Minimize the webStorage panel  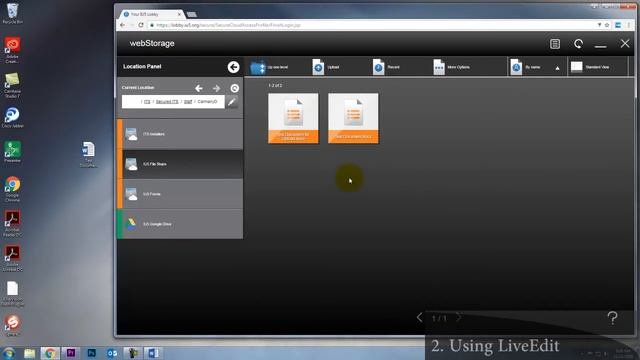(600, 46)
